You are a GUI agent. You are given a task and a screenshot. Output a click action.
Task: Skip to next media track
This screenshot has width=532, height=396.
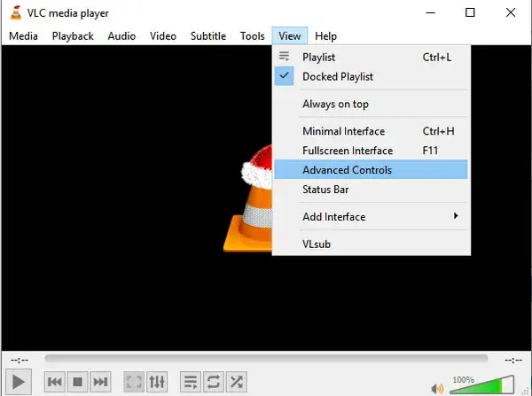click(x=100, y=382)
